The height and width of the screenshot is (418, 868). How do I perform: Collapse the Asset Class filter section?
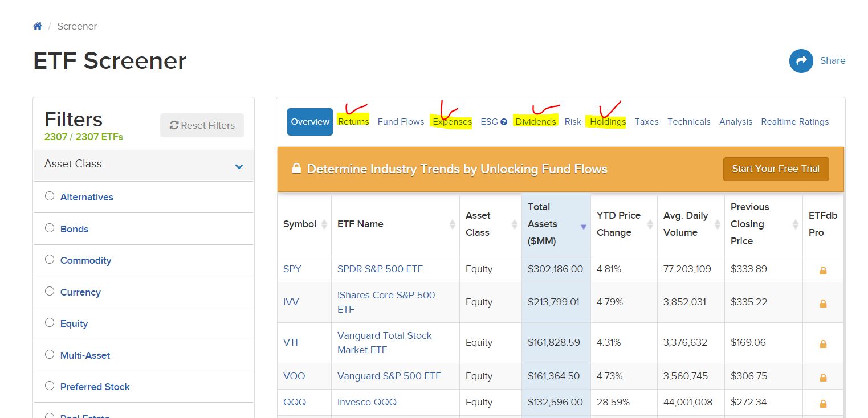239,166
